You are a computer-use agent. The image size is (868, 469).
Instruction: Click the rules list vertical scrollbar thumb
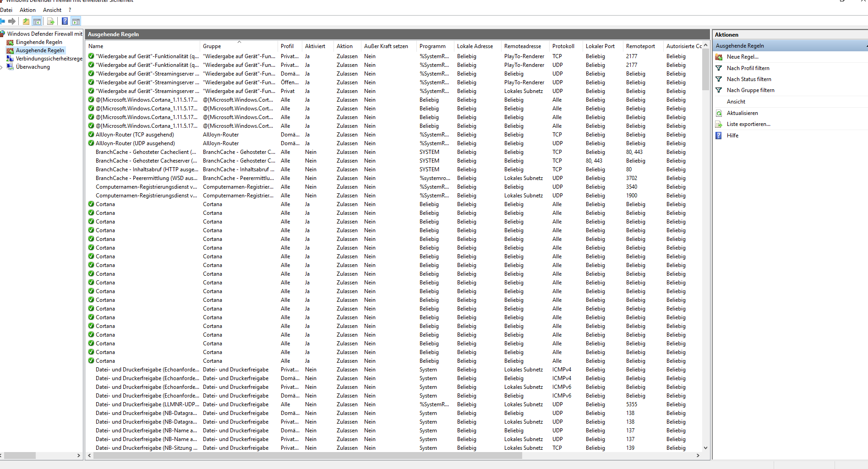point(705,69)
